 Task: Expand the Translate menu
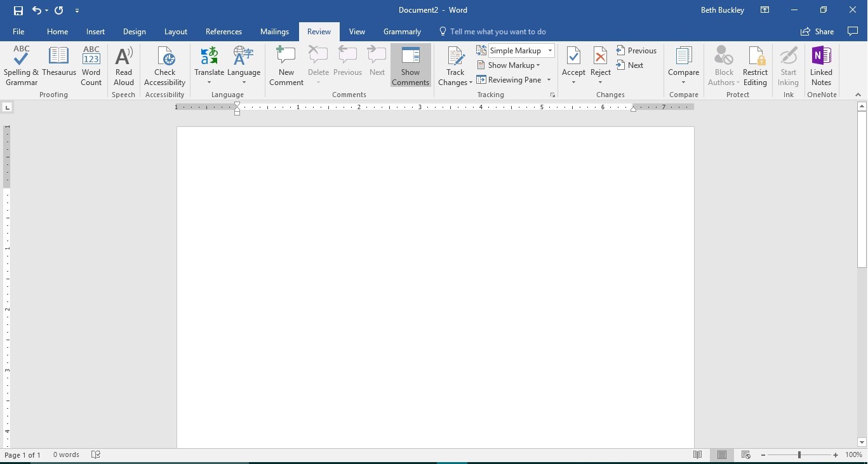click(209, 66)
